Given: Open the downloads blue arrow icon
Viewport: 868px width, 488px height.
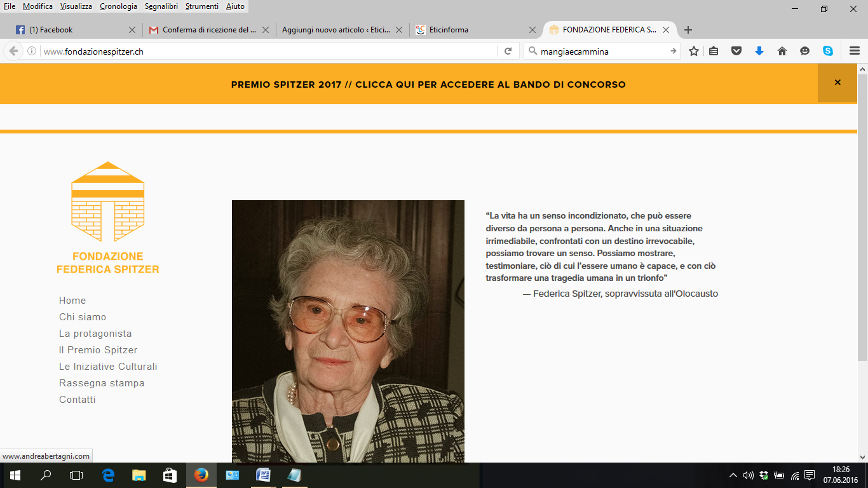Looking at the screenshot, I should [759, 51].
